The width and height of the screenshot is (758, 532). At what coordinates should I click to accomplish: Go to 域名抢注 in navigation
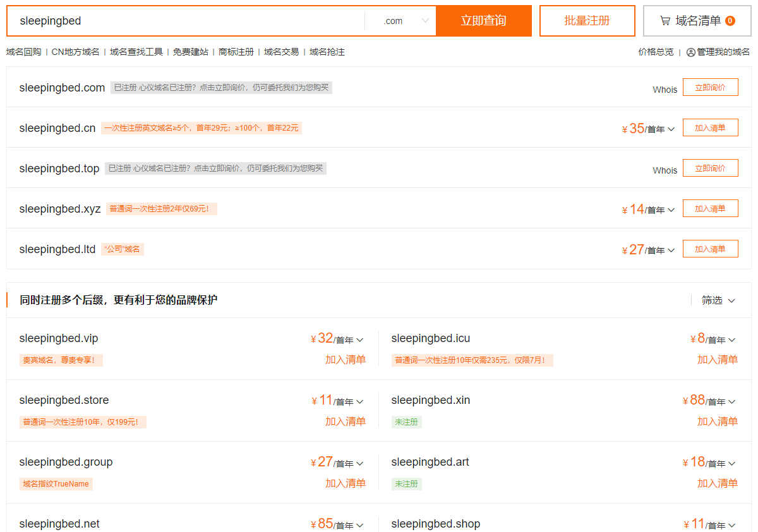tap(327, 52)
